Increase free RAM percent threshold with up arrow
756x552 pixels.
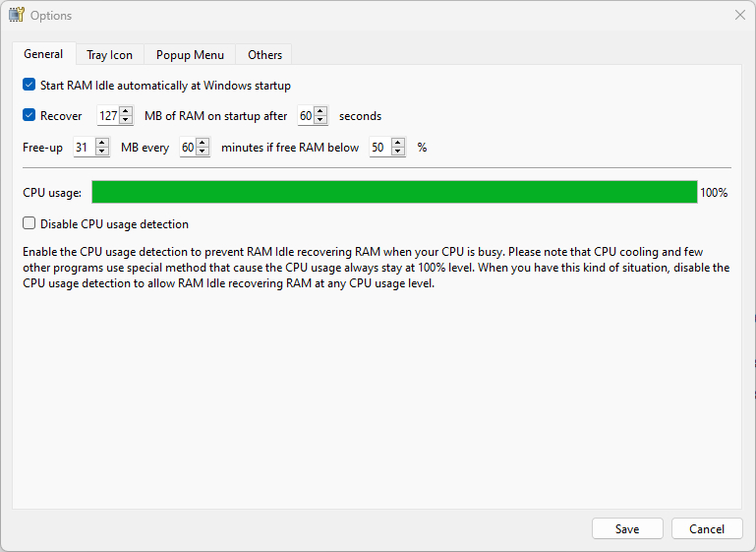pos(398,143)
